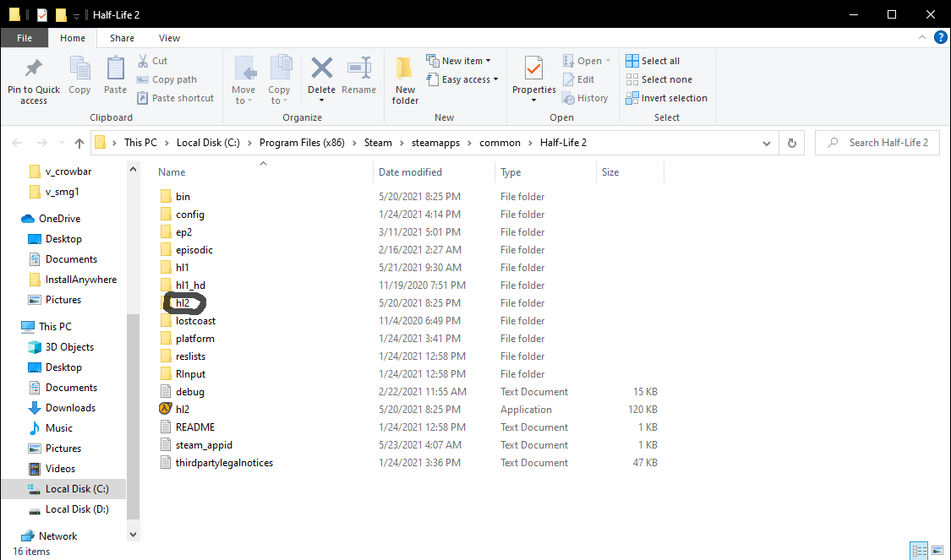This screenshot has height=560, width=951.
Task: Expand address bar history dropdown
Action: 767,143
